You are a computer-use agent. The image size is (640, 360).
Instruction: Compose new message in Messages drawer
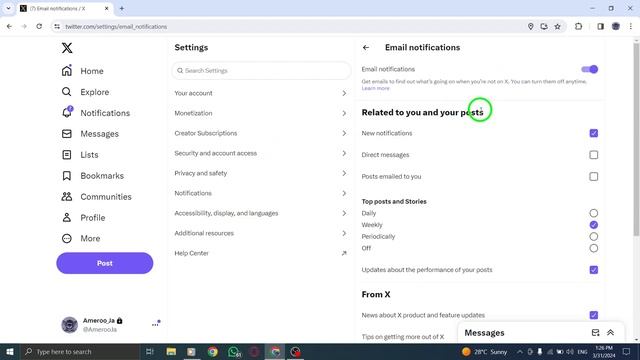(x=596, y=333)
